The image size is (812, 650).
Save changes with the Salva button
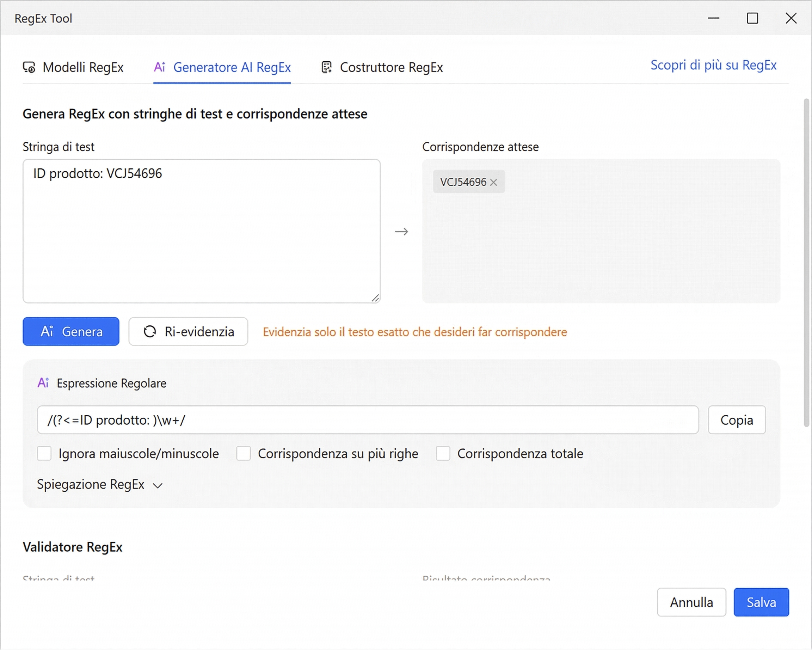click(x=761, y=602)
